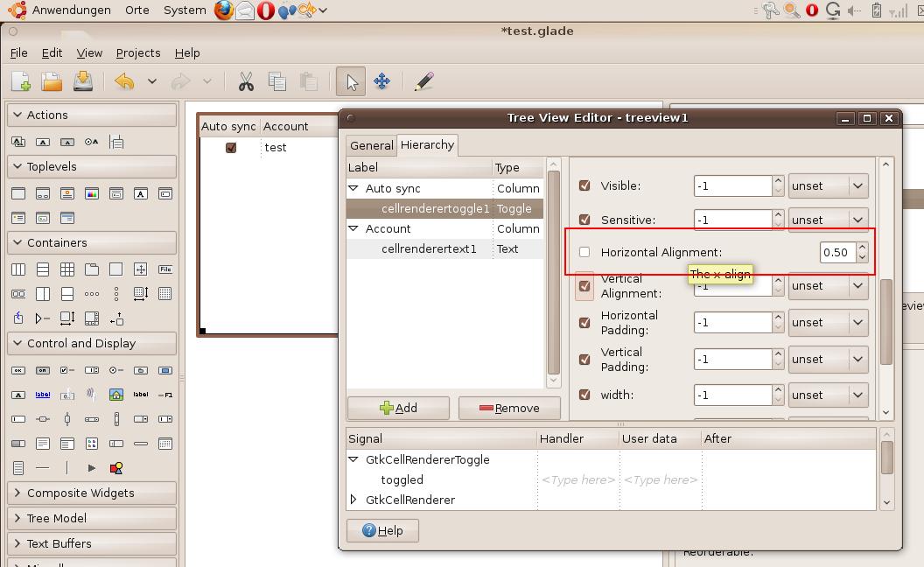Open the Projects menu
The image size is (924, 567).
point(138,52)
